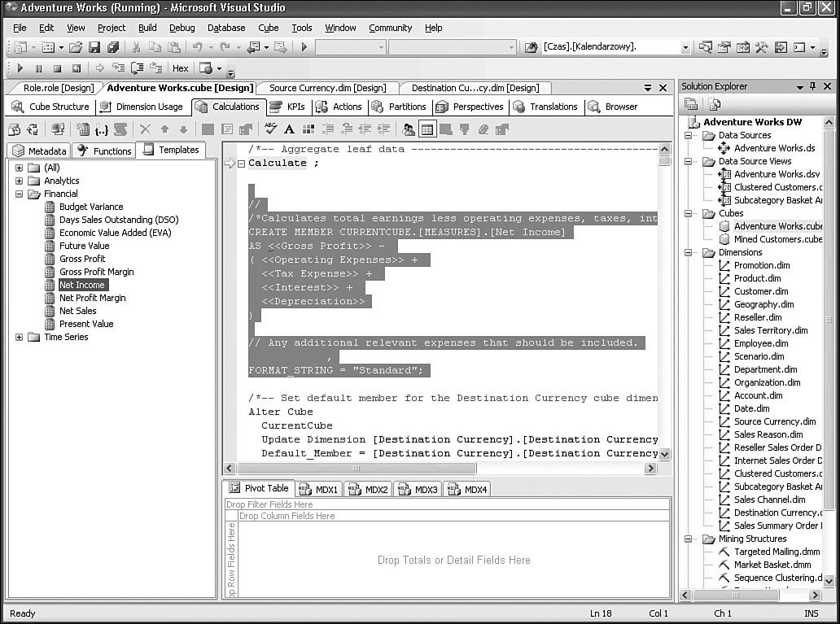Expand the Time Series folder

click(20, 337)
